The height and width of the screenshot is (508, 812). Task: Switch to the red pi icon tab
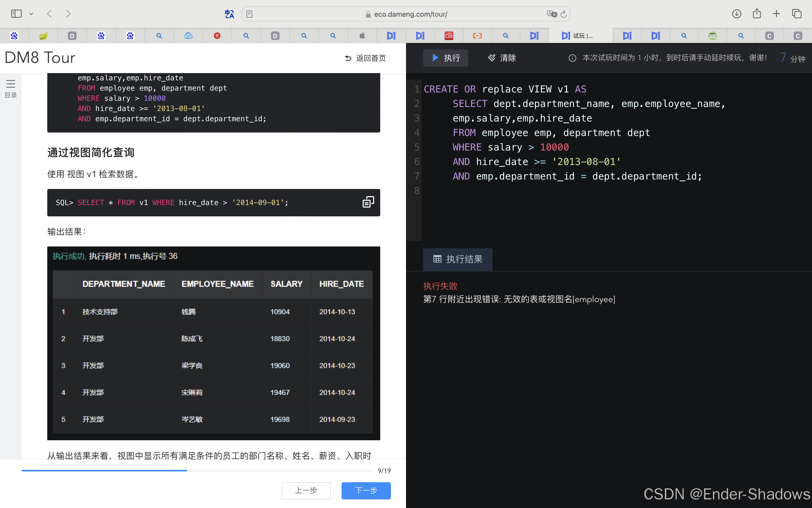(x=217, y=35)
